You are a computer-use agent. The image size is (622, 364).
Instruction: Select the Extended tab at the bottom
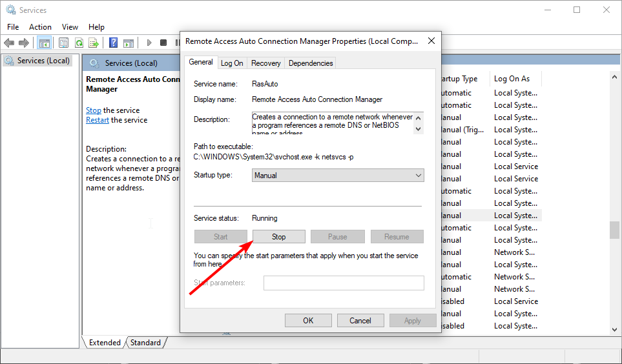pos(105,343)
